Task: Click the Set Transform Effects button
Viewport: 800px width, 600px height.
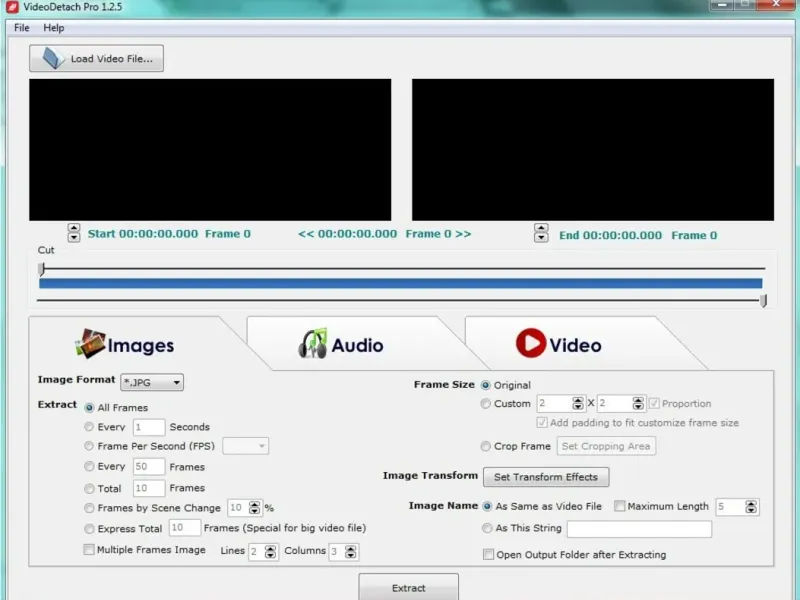Action: (546, 477)
